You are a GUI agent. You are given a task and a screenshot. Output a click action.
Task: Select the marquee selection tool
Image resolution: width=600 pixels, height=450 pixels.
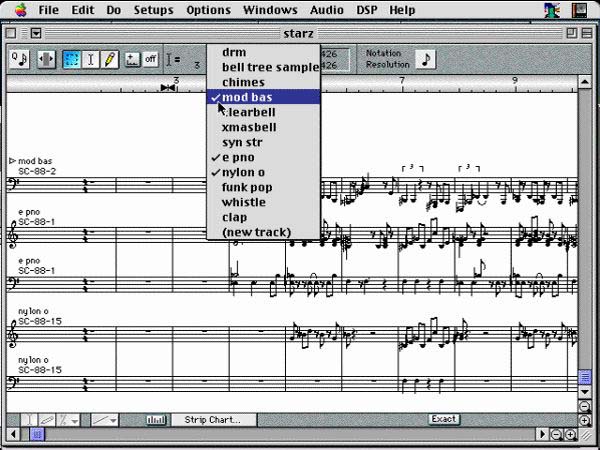[72, 59]
